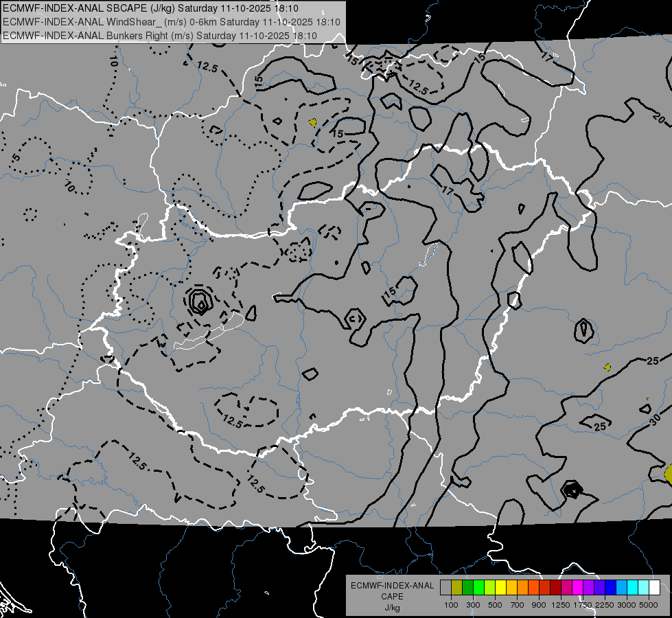Select the amber legend swatch

click(x=511, y=587)
